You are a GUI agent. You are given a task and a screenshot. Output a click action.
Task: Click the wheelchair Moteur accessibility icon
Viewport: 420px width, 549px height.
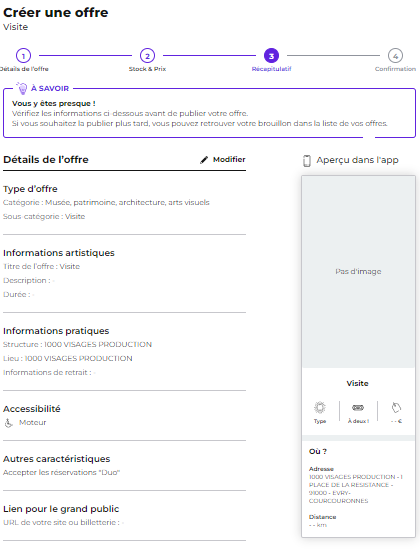(9, 423)
